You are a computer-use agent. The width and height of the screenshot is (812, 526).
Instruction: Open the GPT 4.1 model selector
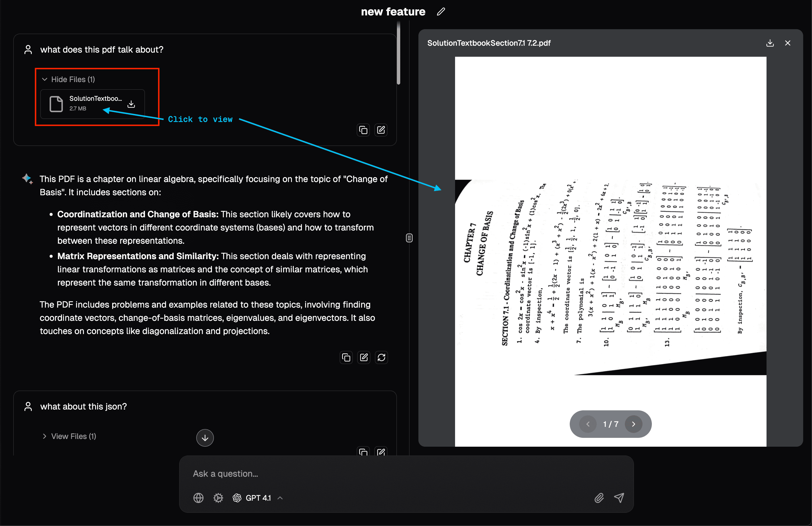(258, 498)
